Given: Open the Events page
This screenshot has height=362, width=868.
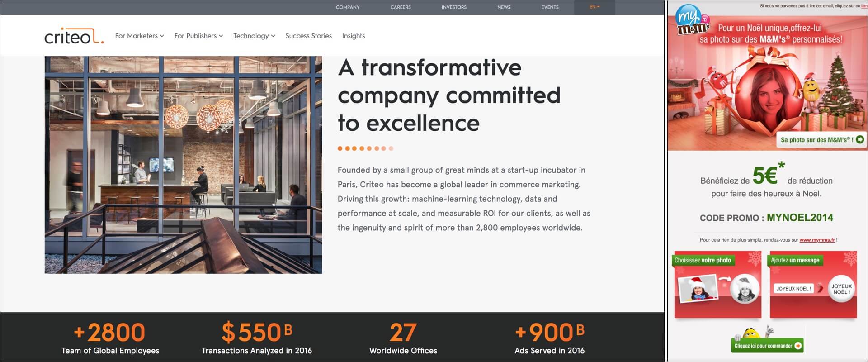Looking at the screenshot, I should (x=550, y=7).
